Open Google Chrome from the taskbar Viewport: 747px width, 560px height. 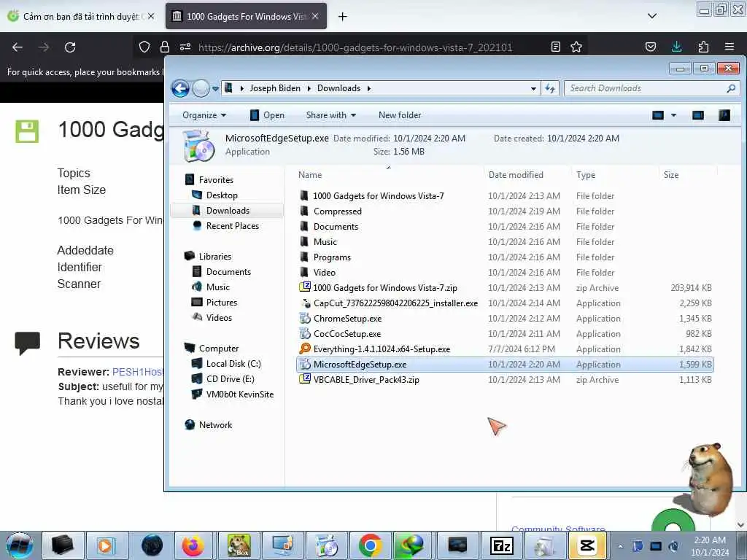[370, 545]
